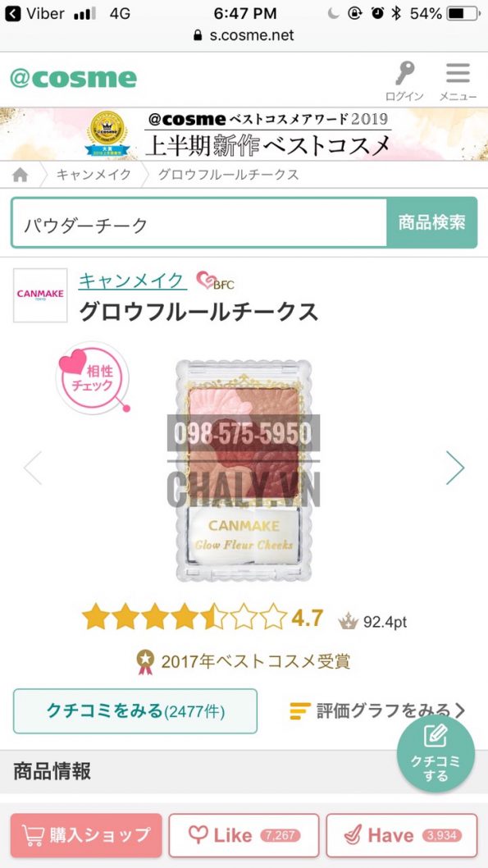Toggle the Like button
This screenshot has height=868, width=488.
[244, 835]
